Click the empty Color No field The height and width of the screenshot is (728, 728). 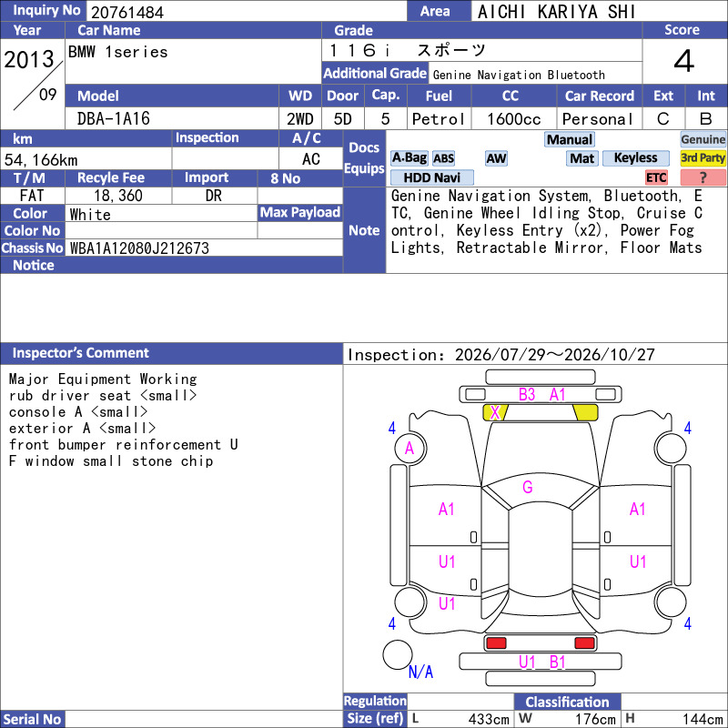(161, 231)
